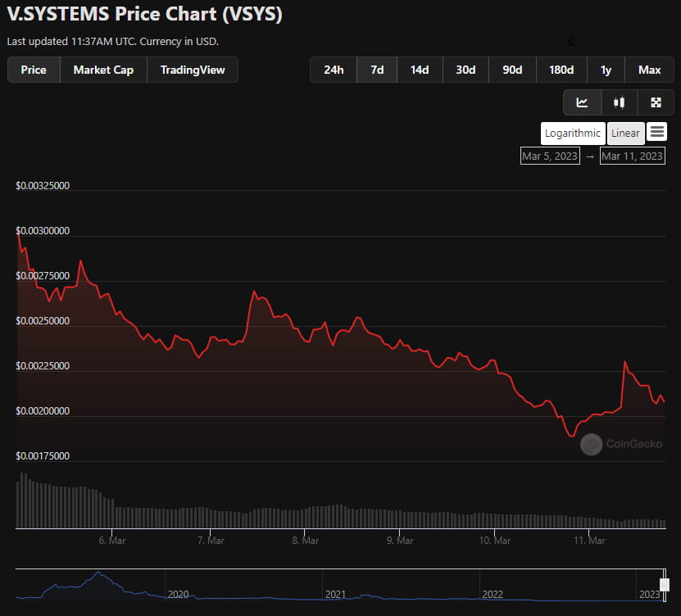Show 14d price history
Viewport: 681px width, 616px height.
click(x=420, y=70)
